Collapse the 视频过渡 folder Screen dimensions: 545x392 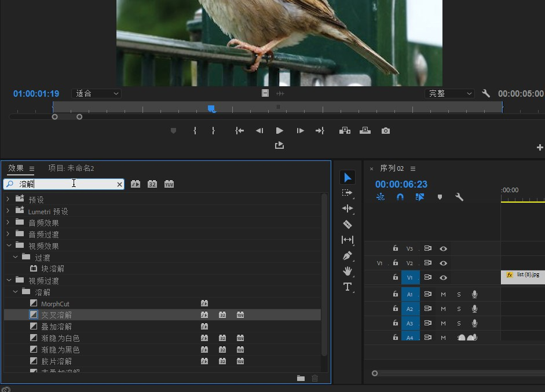(x=9, y=280)
